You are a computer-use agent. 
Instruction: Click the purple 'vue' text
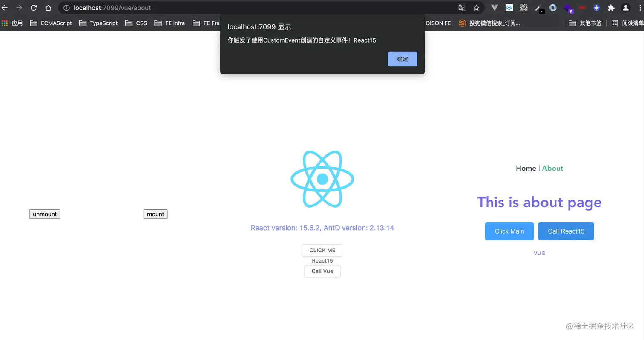point(539,253)
